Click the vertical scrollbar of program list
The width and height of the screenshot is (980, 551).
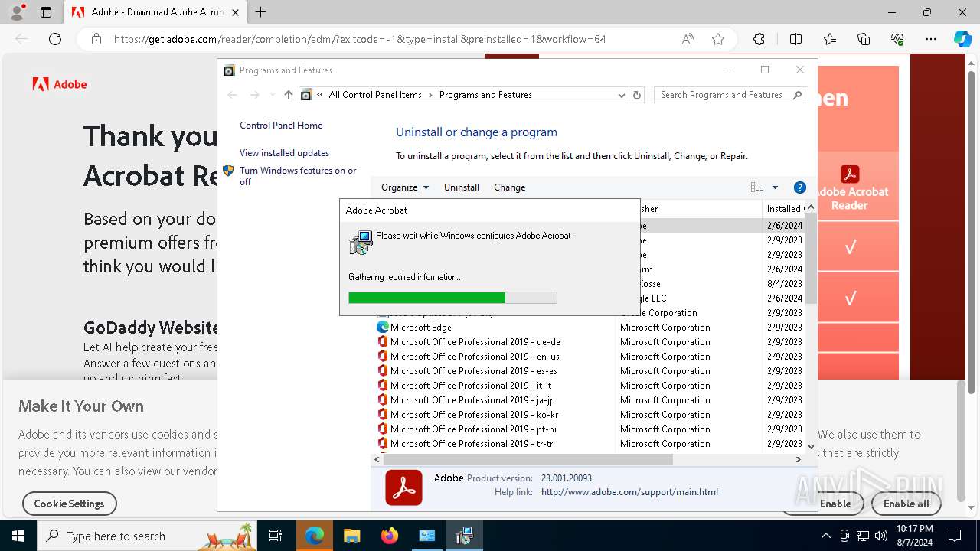(x=812, y=260)
